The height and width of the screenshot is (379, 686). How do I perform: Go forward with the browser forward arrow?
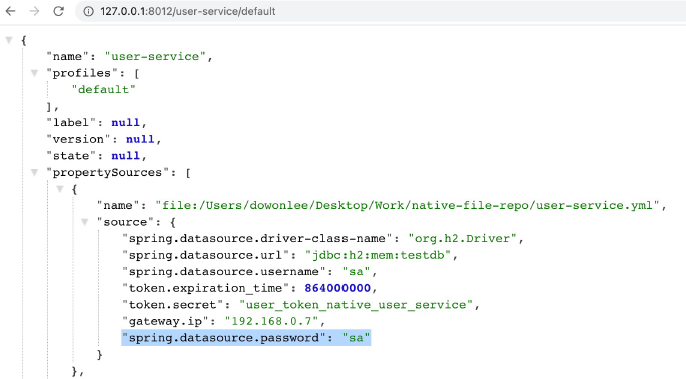tap(34, 11)
